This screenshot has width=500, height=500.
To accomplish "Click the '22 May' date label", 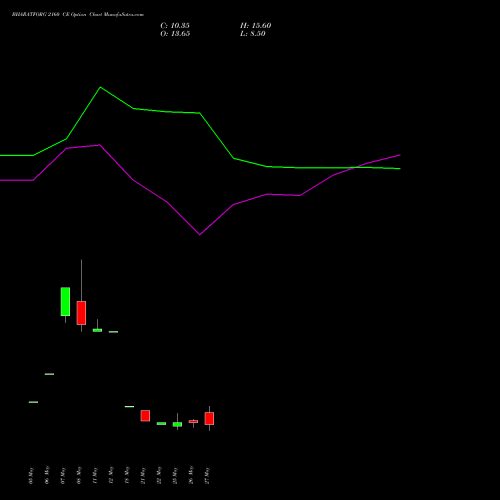I will [x=159, y=475].
